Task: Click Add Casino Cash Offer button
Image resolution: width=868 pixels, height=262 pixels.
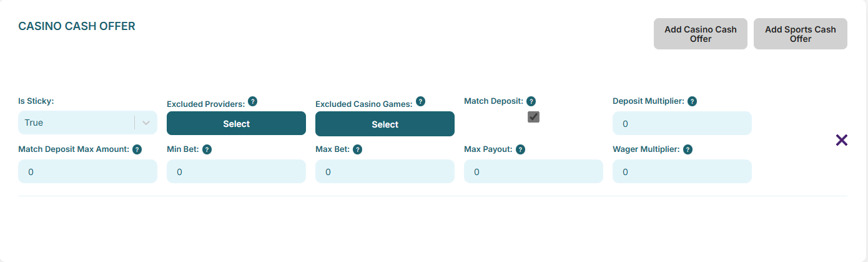Action: point(700,34)
